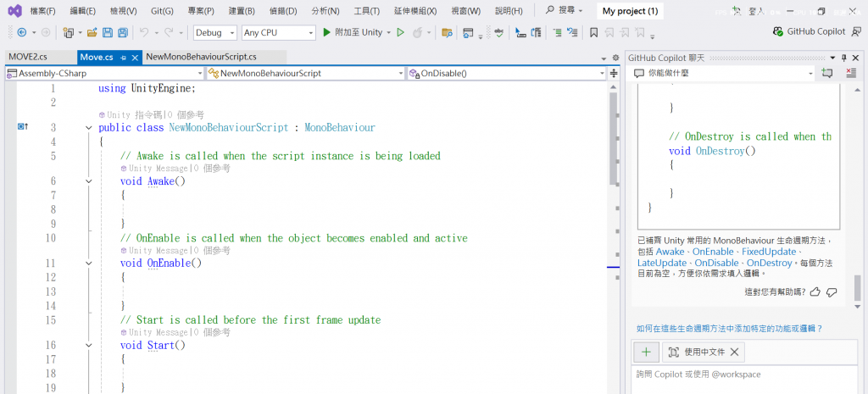The height and width of the screenshot is (394, 868).
Task: Remove the 使用中文件 reference chip
Action: click(735, 352)
